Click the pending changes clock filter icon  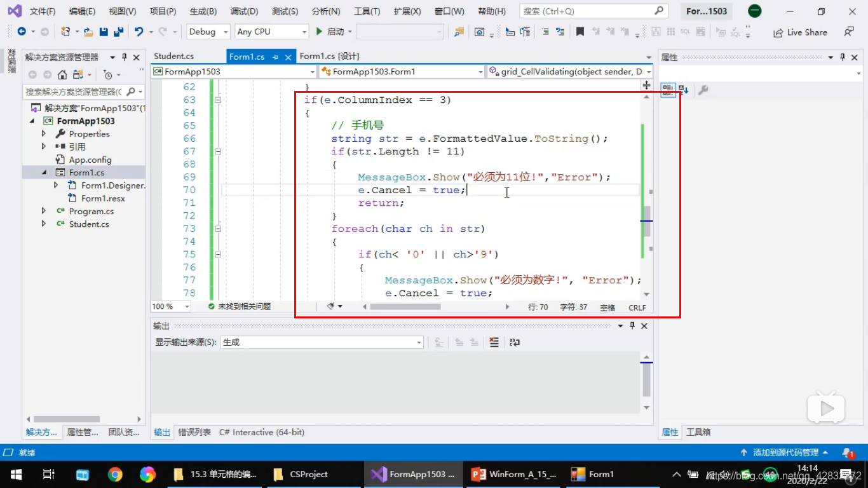tap(108, 74)
